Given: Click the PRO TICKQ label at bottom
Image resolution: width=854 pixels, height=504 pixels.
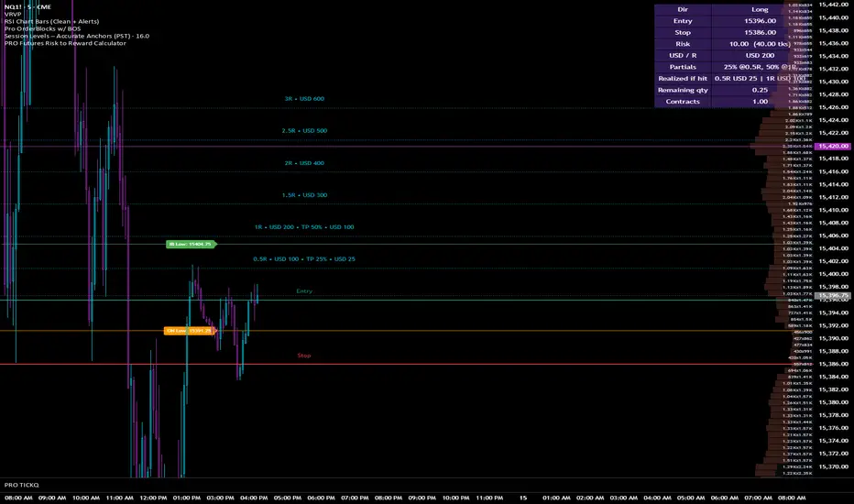Looking at the screenshot, I should (23, 484).
